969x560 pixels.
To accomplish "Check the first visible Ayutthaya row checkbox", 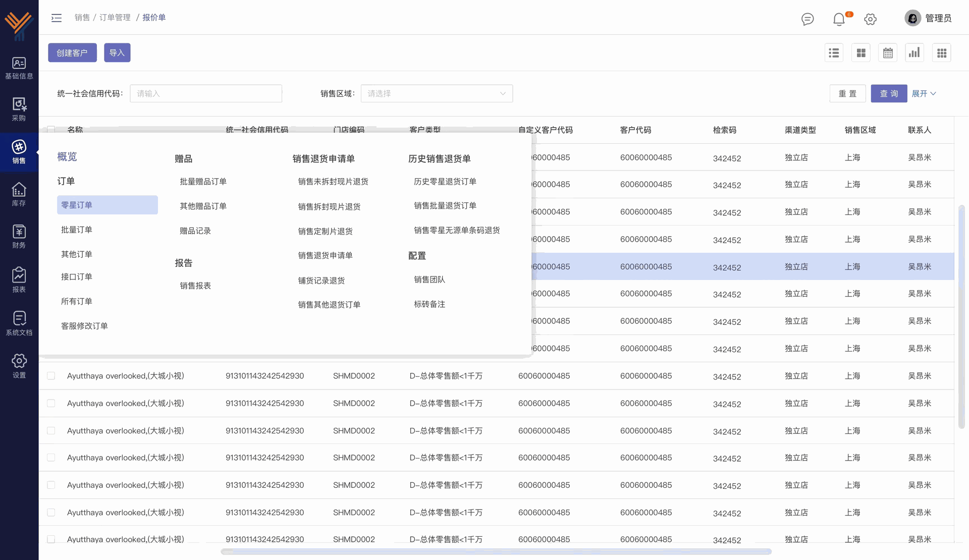I will [x=51, y=376].
